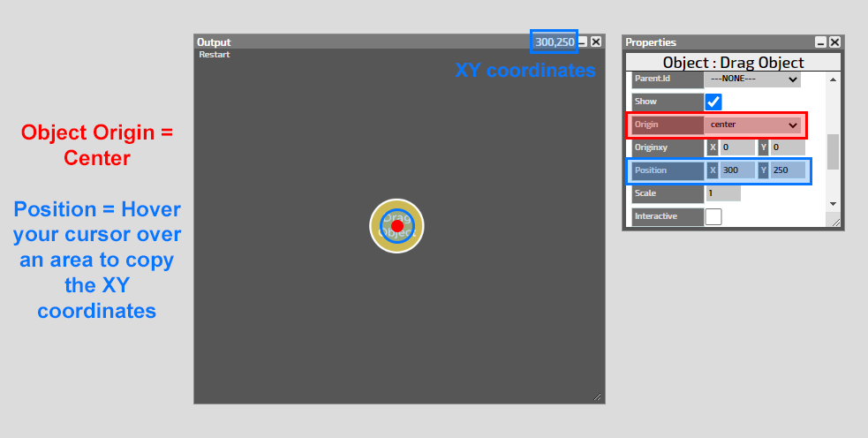This screenshot has height=438, width=868.
Task: Close the Properties panel
Action: pyautogui.click(x=834, y=42)
